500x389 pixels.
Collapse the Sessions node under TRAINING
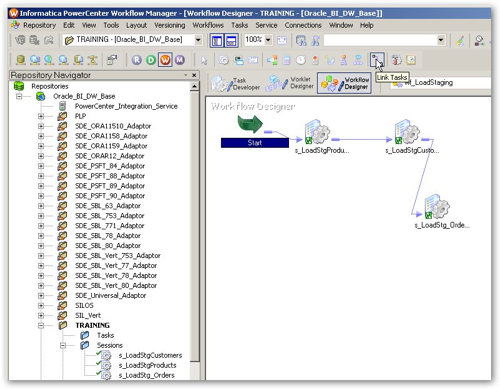(63, 346)
